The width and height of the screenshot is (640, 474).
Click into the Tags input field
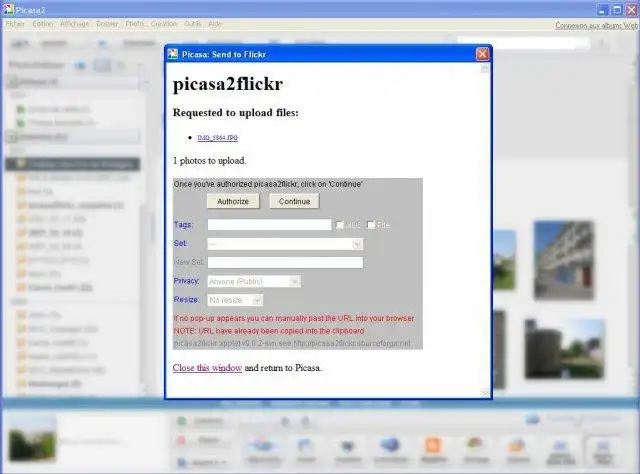[x=269, y=225]
